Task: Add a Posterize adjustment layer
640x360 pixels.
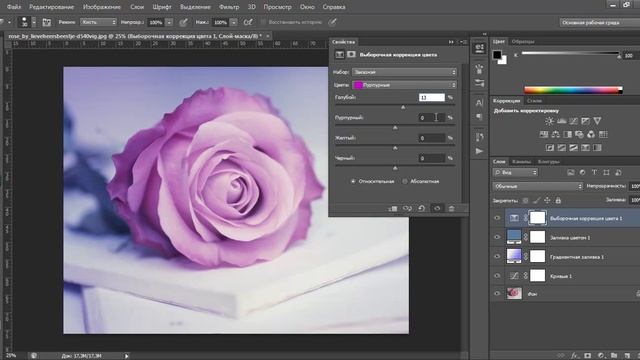Action: [562, 148]
